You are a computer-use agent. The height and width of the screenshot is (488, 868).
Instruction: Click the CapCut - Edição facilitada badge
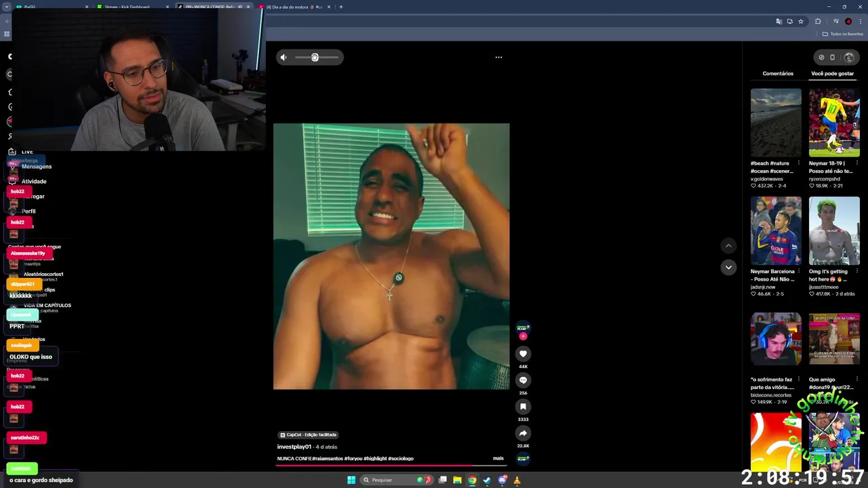click(x=308, y=435)
